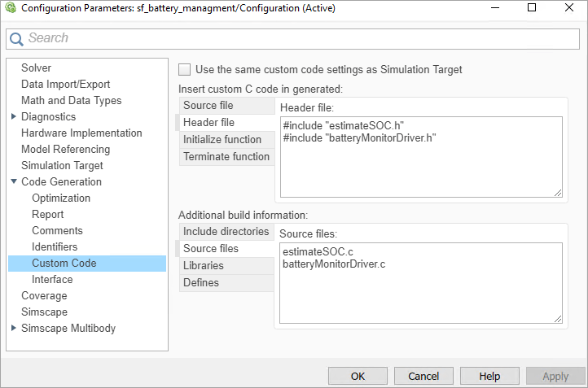Open Math and Data Types pane
This screenshot has height=388, width=588.
[x=71, y=100]
